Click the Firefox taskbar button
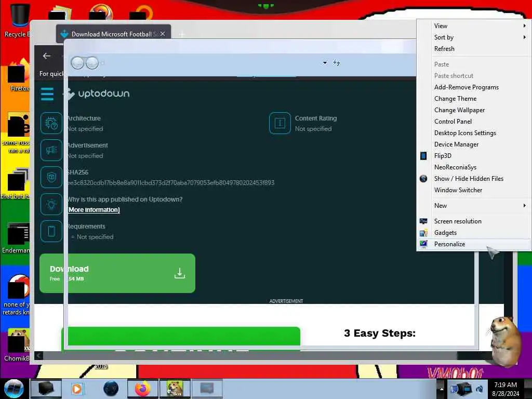The height and width of the screenshot is (399, 532). (x=142, y=389)
